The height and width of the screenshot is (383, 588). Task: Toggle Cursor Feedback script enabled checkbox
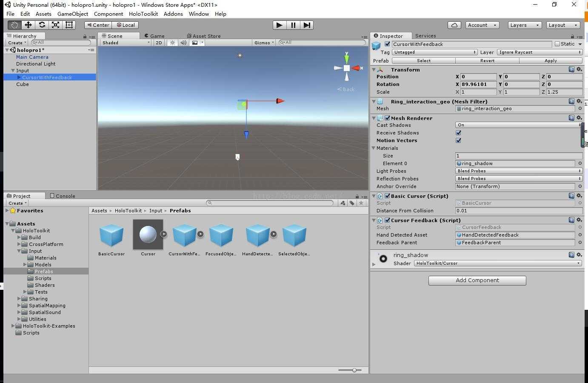click(387, 220)
